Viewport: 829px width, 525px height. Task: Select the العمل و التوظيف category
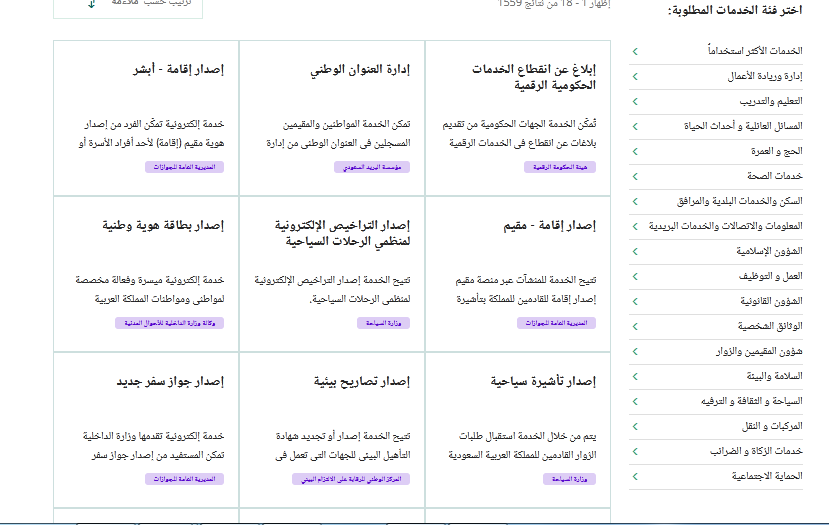(x=716, y=277)
